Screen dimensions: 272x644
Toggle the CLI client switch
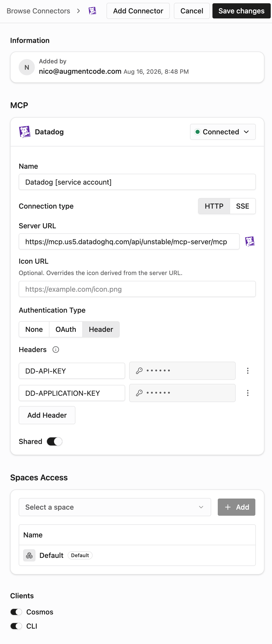16,626
